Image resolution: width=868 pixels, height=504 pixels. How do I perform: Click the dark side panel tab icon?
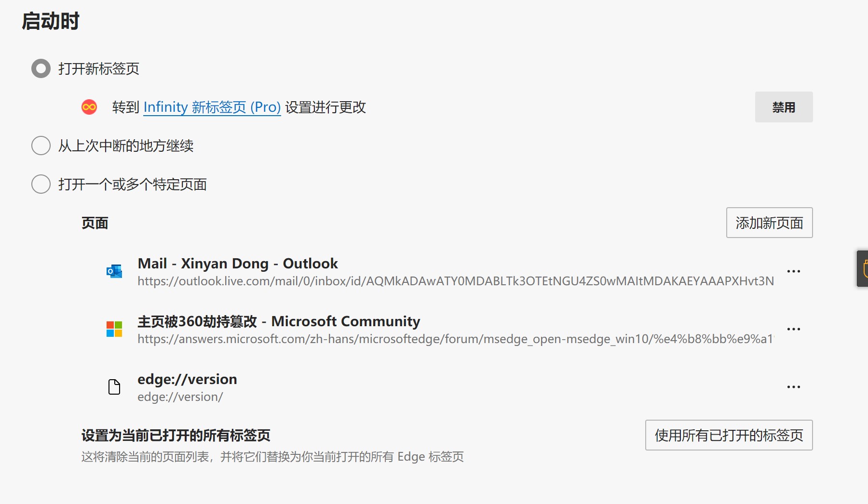(863, 268)
